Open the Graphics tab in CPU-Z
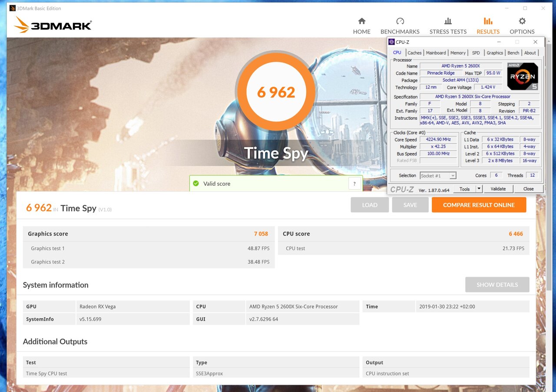 click(495, 53)
